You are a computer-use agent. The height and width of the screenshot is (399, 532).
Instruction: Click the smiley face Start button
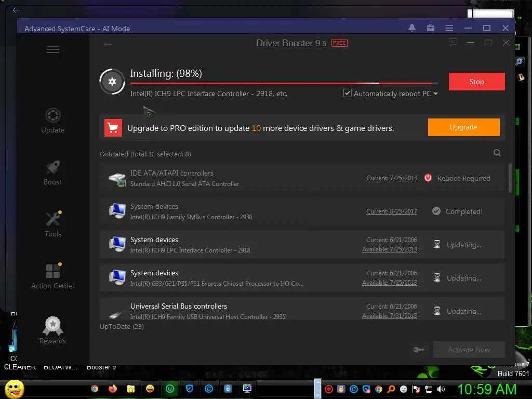point(14,389)
